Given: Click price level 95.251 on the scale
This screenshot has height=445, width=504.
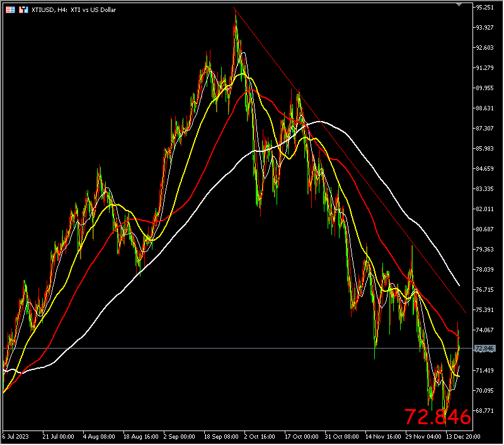Looking at the screenshot, I should 484,8.
